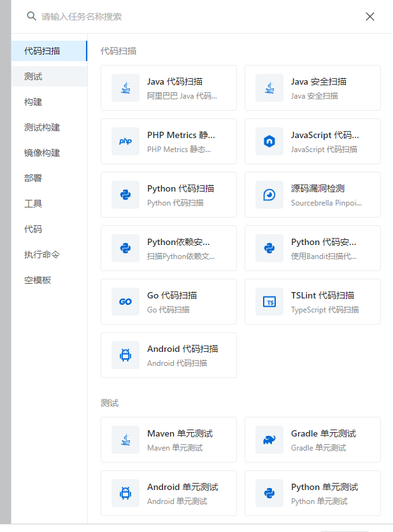Click the TSLint TS logo icon
Image resolution: width=393 pixels, height=532 pixels.
(269, 302)
